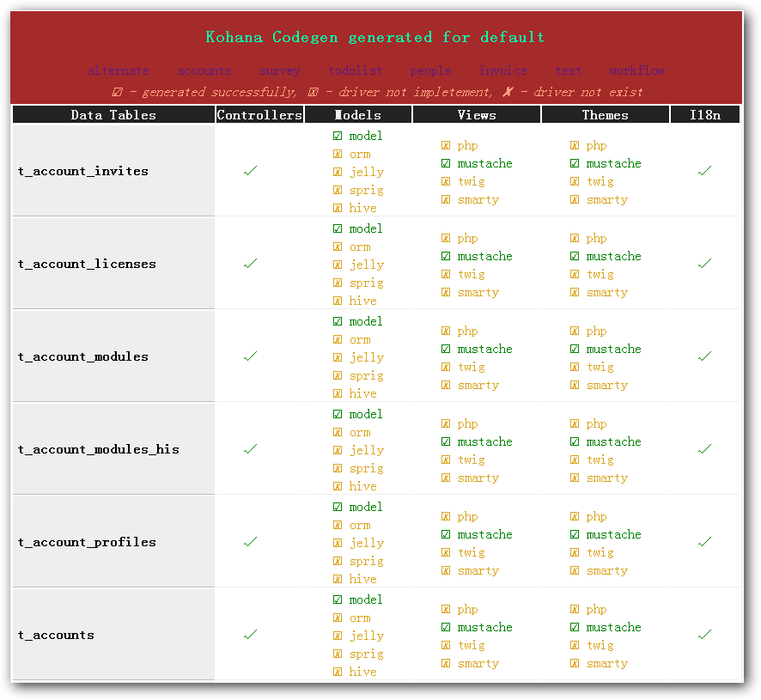
Task: Select the t_account_profiles table name
Action: tap(87, 542)
